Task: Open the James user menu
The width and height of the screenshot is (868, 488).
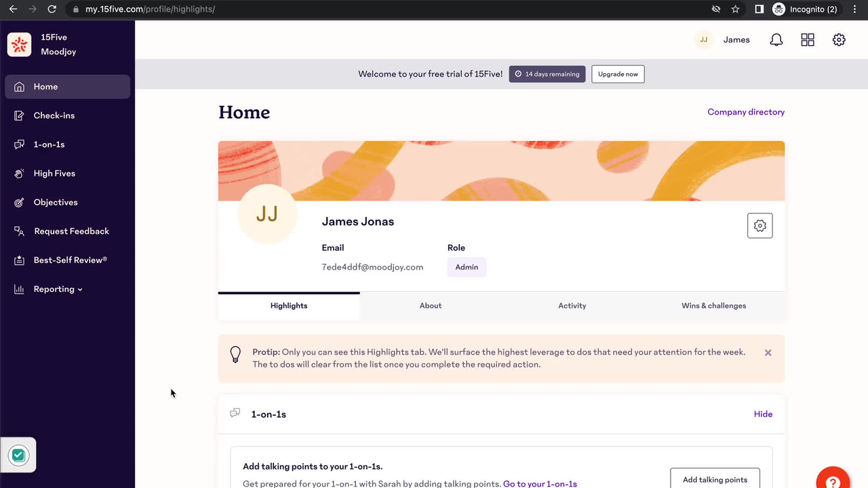Action: (736, 40)
